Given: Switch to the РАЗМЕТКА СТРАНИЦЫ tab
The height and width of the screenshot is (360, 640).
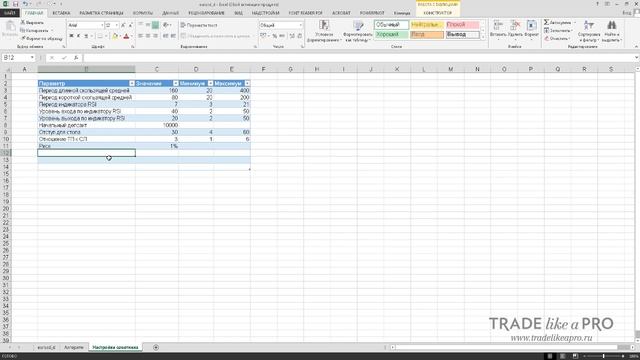Looking at the screenshot, I should [x=101, y=13].
